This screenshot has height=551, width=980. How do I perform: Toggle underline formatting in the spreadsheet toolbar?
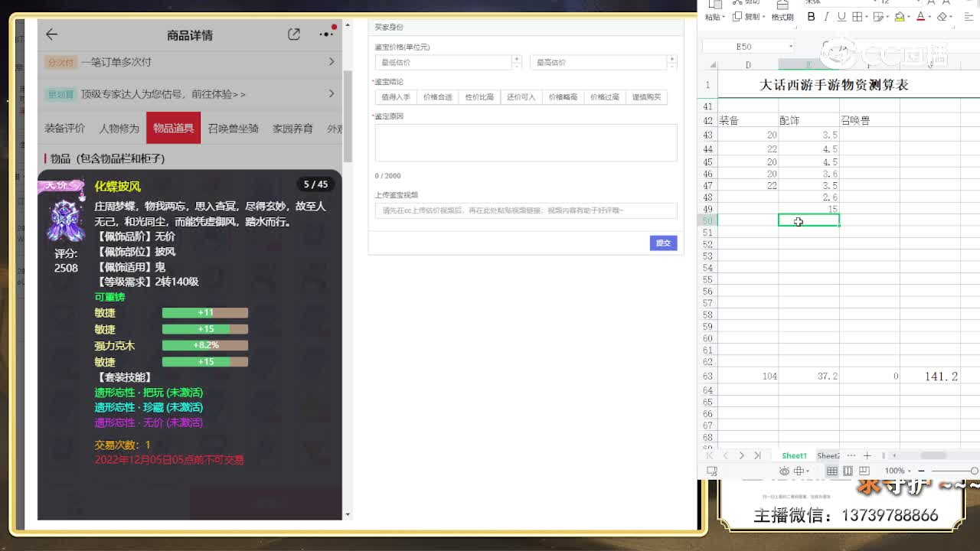(841, 17)
